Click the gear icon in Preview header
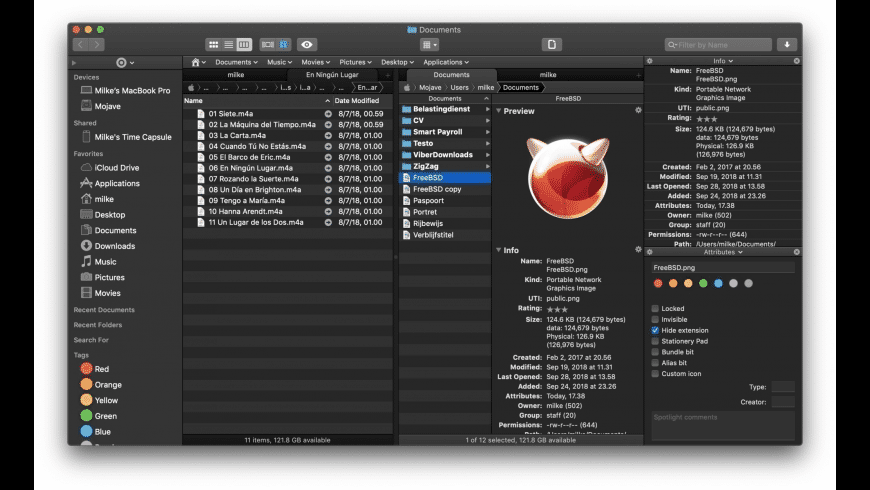This screenshot has width=870, height=490. [638, 110]
